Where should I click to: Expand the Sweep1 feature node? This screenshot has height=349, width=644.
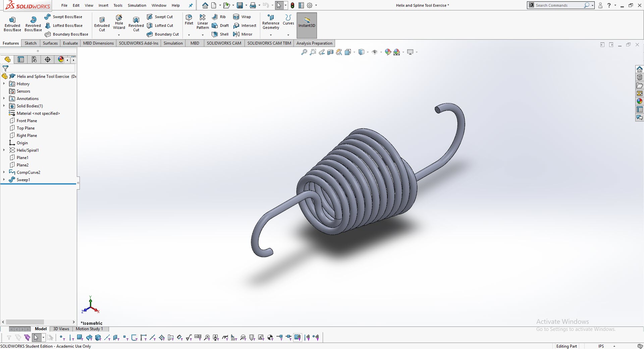point(4,180)
